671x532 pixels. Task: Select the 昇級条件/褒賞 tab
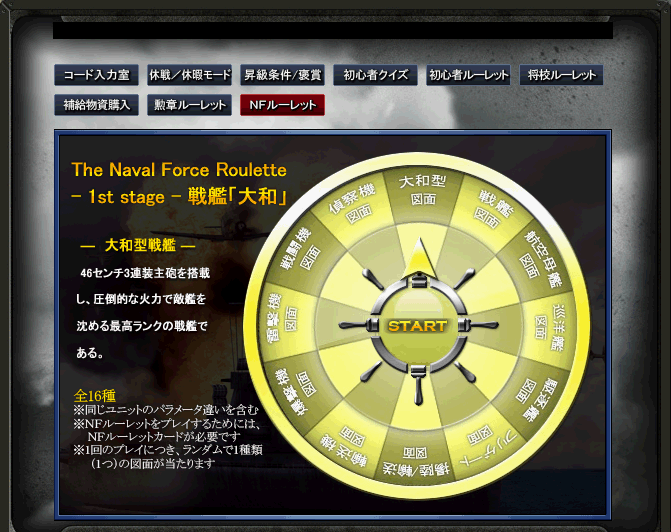(x=282, y=75)
